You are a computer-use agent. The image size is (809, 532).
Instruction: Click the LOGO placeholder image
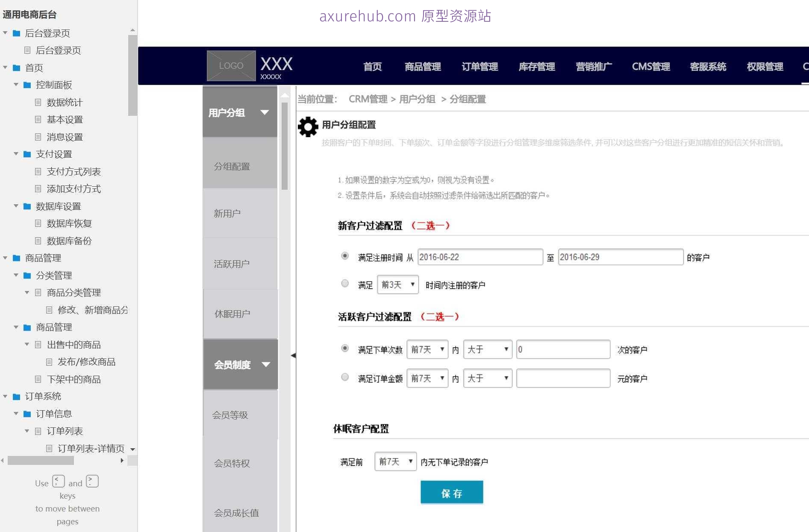tap(231, 65)
